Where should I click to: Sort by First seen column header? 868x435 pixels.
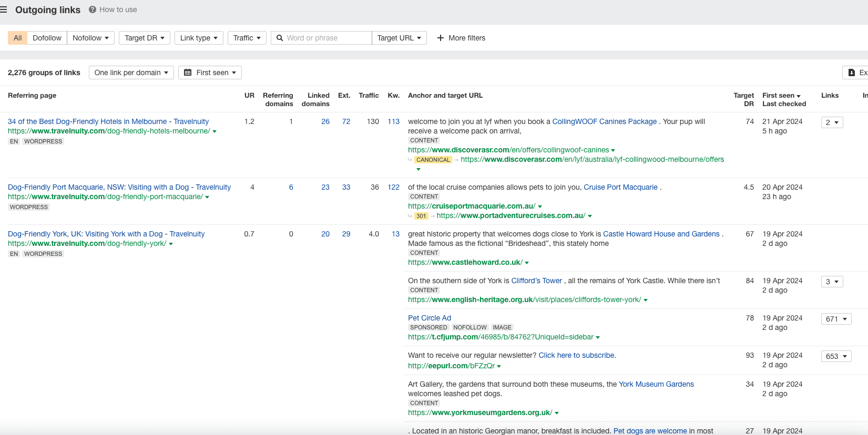click(x=781, y=95)
